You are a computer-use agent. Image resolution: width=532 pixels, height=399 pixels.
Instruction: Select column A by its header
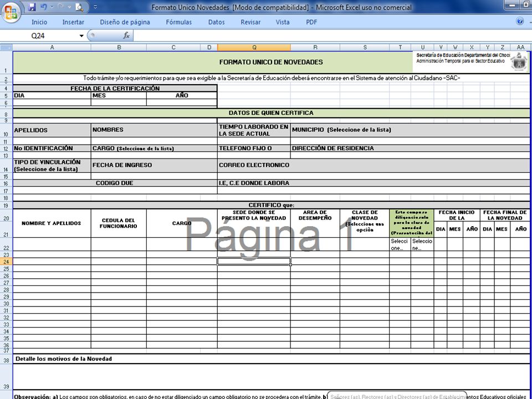click(x=52, y=48)
